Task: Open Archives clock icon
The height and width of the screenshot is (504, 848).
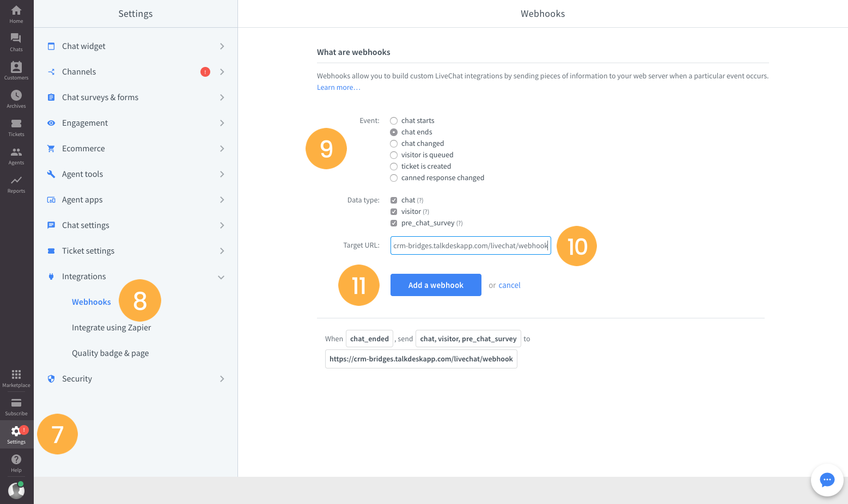Action: pyautogui.click(x=16, y=95)
